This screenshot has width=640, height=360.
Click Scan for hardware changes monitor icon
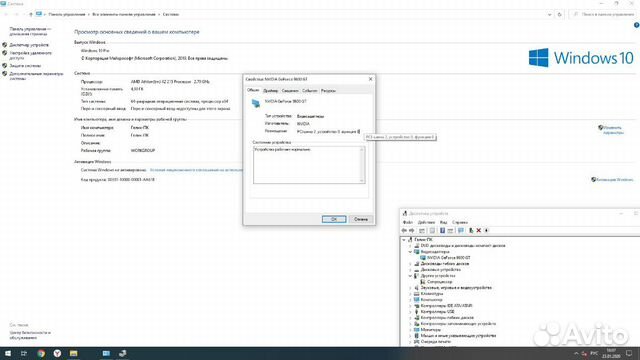pyautogui.click(x=461, y=231)
